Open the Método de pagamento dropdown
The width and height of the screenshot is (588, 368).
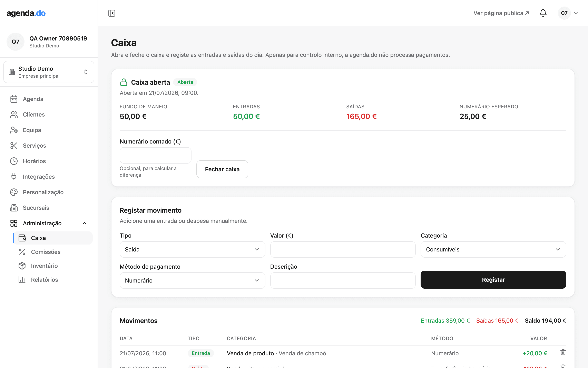click(192, 280)
